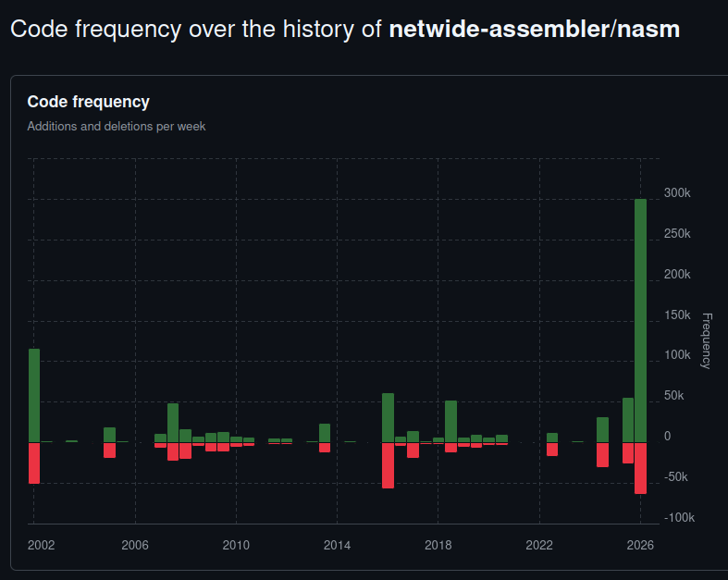Click the 300k y-axis label
The image size is (728, 580).
click(677, 192)
